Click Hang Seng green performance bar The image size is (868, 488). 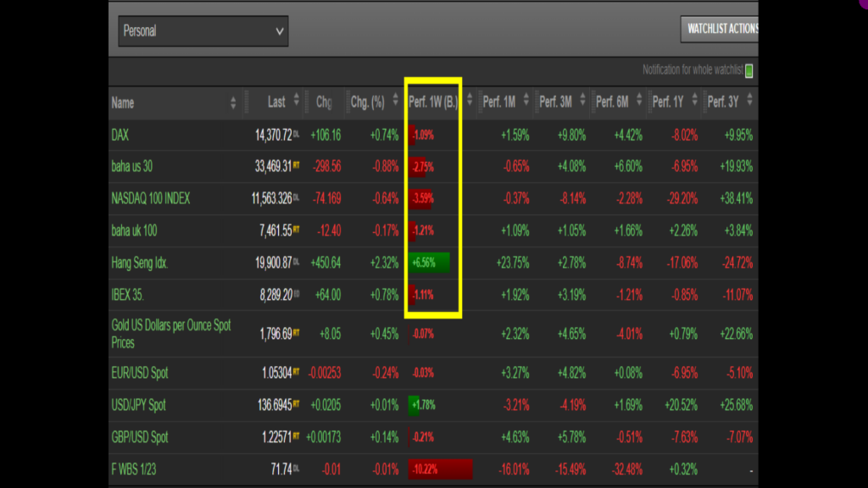click(x=429, y=263)
